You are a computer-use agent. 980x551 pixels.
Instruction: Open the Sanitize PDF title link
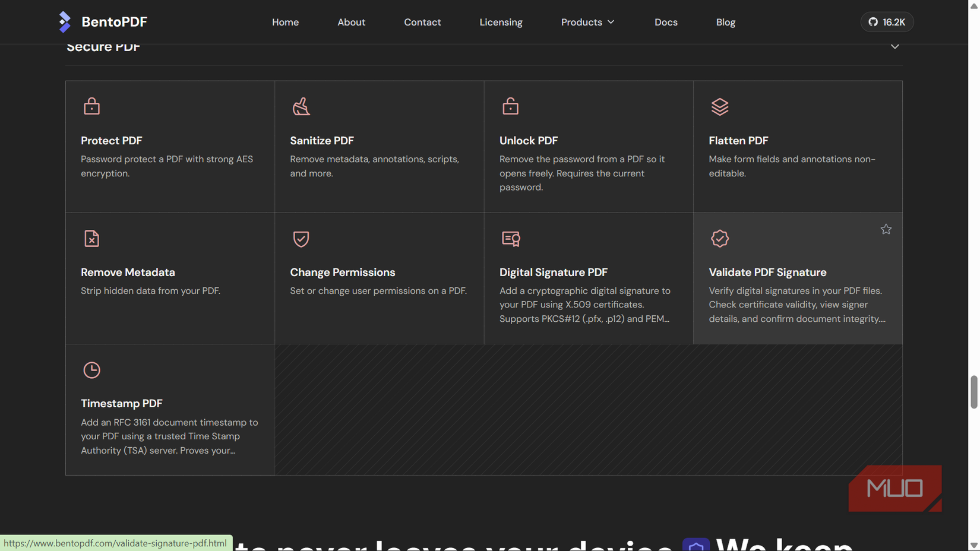pos(322,141)
